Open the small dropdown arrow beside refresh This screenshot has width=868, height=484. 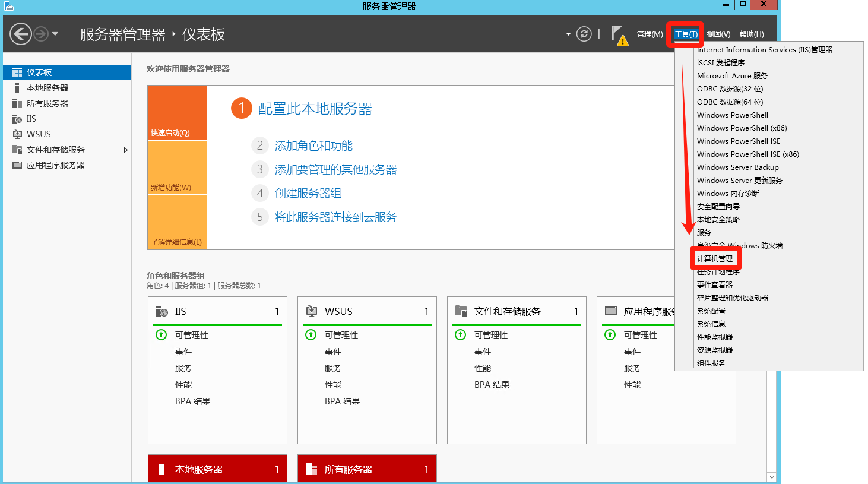[568, 34]
